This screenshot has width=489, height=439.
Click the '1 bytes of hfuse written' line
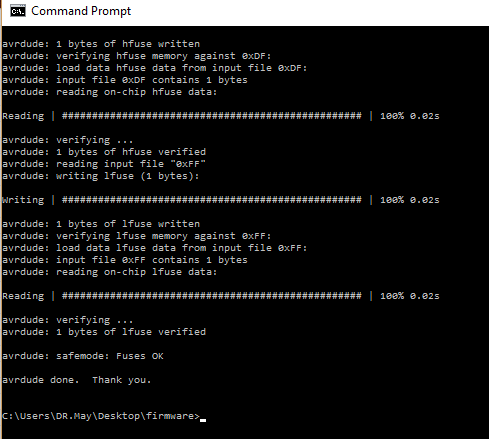(x=101, y=44)
